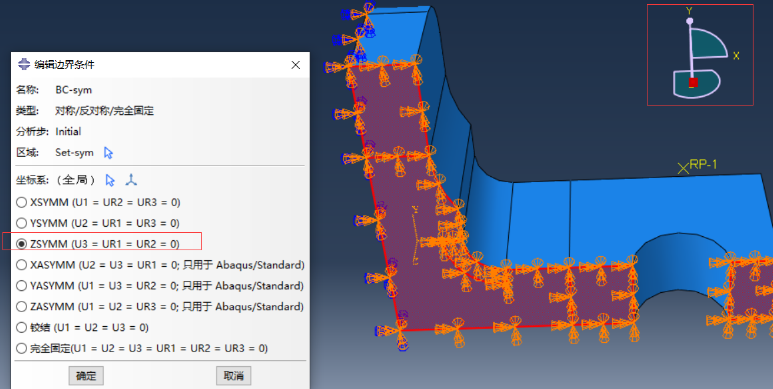Viewport: 773px width, 389px height.
Task: Click the pick coordinate system arrow icon
Action: [x=110, y=180]
